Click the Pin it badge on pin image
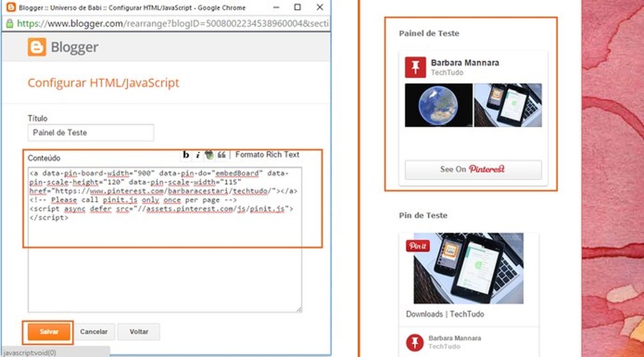The image size is (644, 357). (418, 246)
